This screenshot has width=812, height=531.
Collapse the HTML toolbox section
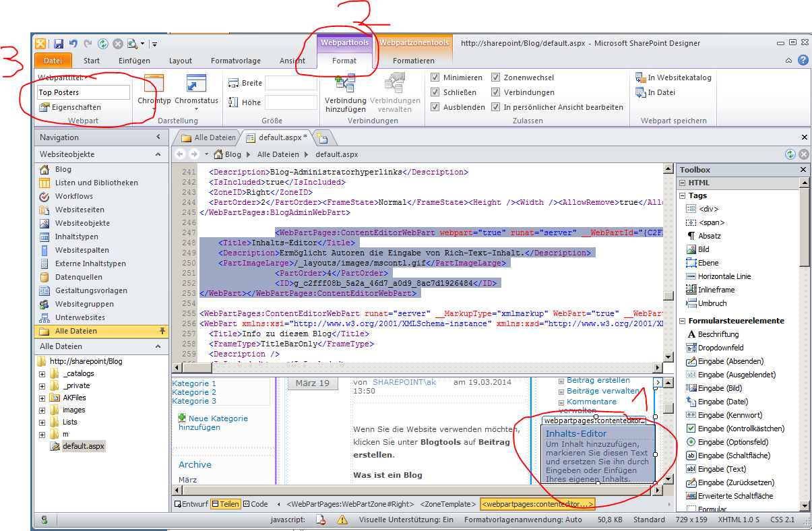[682, 183]
